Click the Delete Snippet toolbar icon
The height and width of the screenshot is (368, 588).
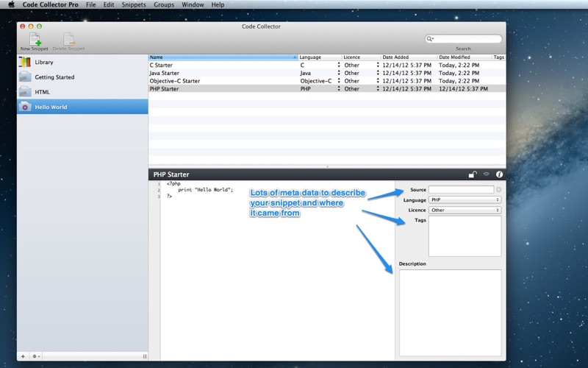point(68,39)
